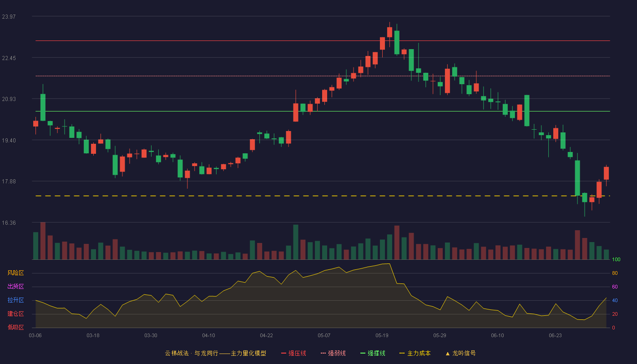This screenshot has width=637, height=364.
Task: Select the first red candlestick at 03-06
Action: click(x=35, y=123)
